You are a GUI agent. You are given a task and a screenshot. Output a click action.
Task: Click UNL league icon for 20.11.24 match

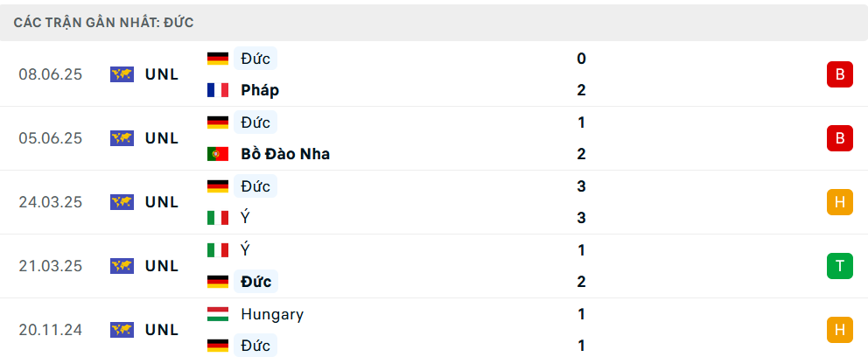[x=122, y=330]
